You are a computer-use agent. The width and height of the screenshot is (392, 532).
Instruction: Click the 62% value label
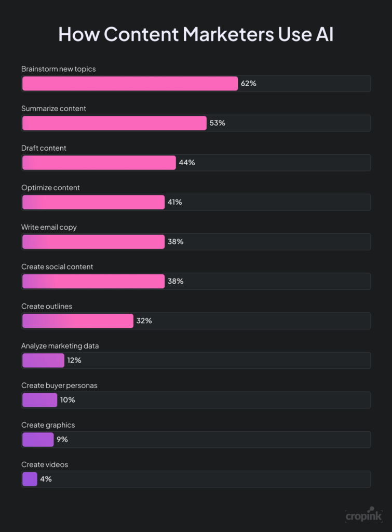coord(248,84)
